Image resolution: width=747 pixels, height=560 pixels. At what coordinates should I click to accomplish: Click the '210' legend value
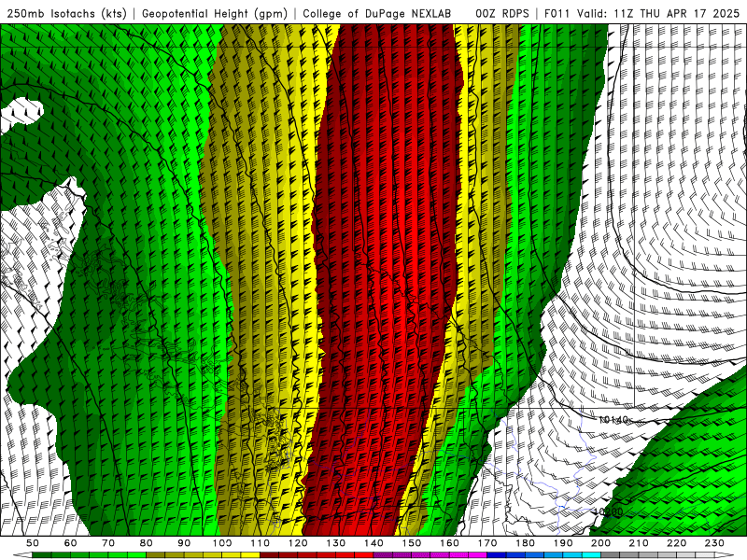click(x=639, y=543)
